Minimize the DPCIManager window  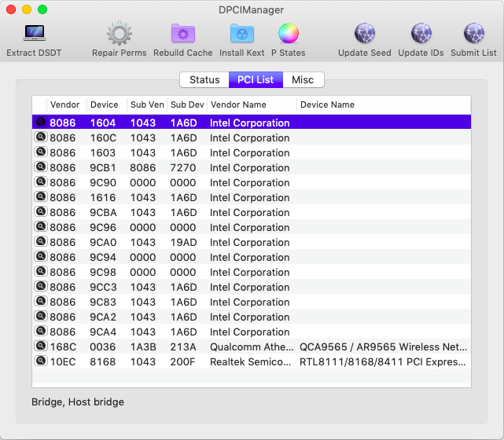pos(27,9)
